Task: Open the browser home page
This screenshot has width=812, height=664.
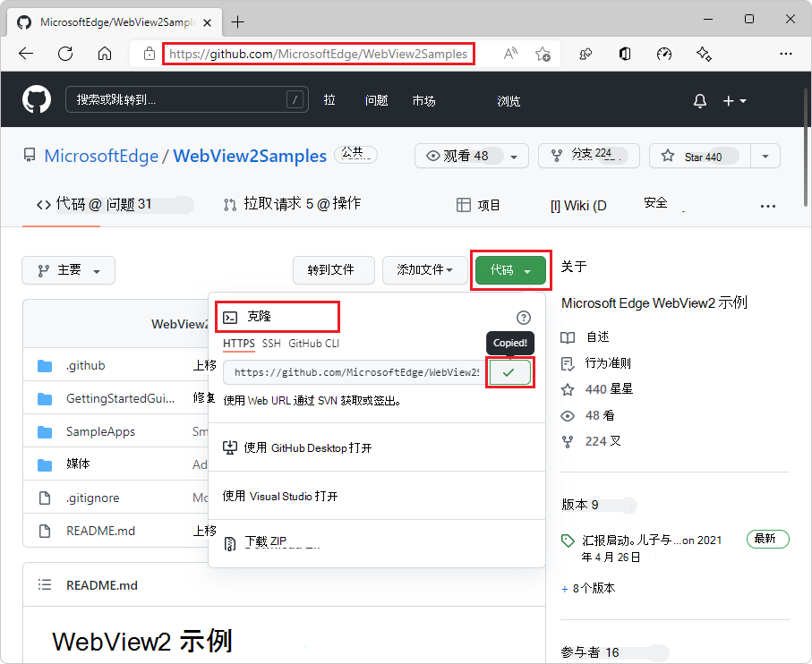Action: pyautogui.click(x=105, y=54)
